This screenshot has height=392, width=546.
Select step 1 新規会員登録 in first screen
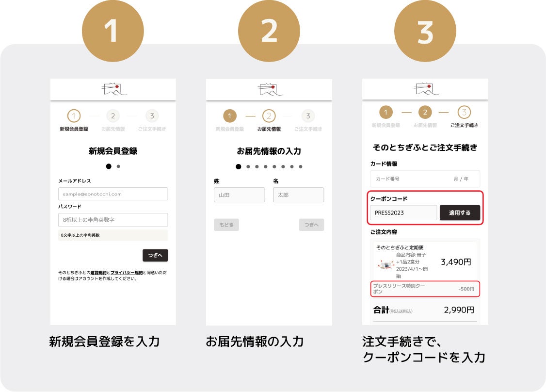click(74, 121)
